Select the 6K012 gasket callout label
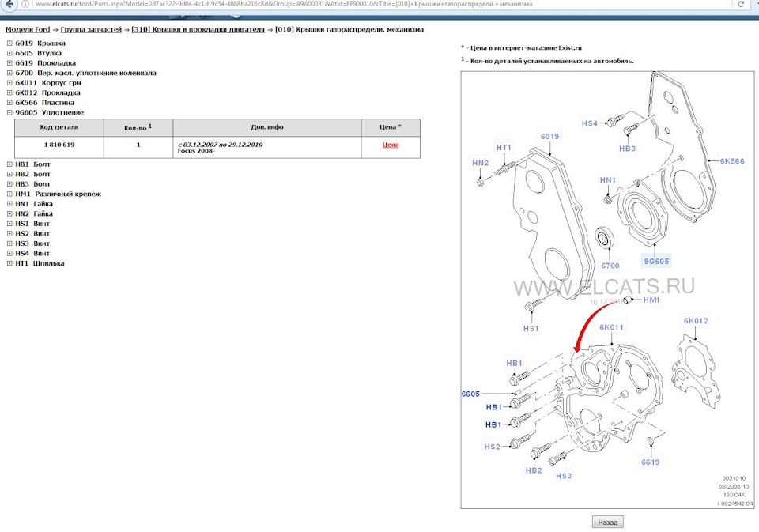Screen dimensions: 759x532 click(696, 321)
